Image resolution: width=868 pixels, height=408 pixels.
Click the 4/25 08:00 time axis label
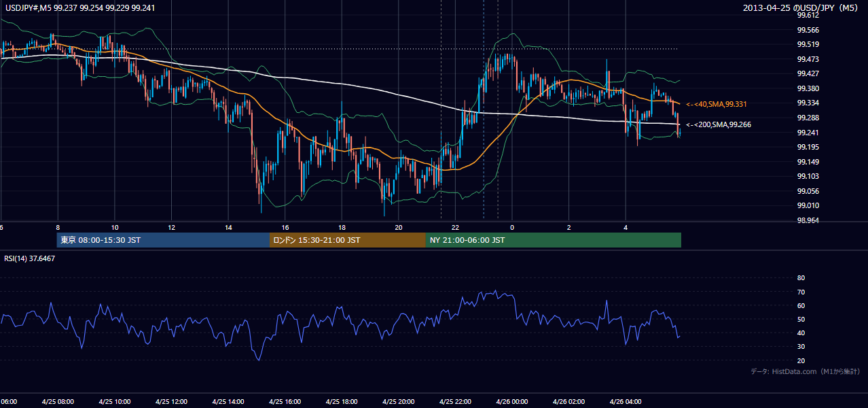58,401
